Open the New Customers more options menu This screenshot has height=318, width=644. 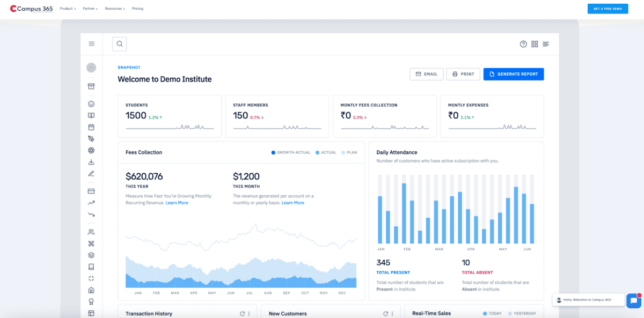point(392,314)
